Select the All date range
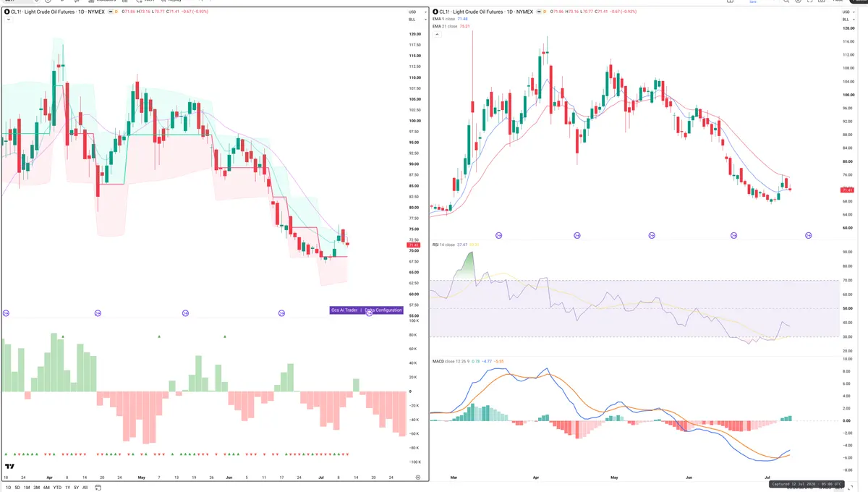868x492 pixels. point(85,488)
